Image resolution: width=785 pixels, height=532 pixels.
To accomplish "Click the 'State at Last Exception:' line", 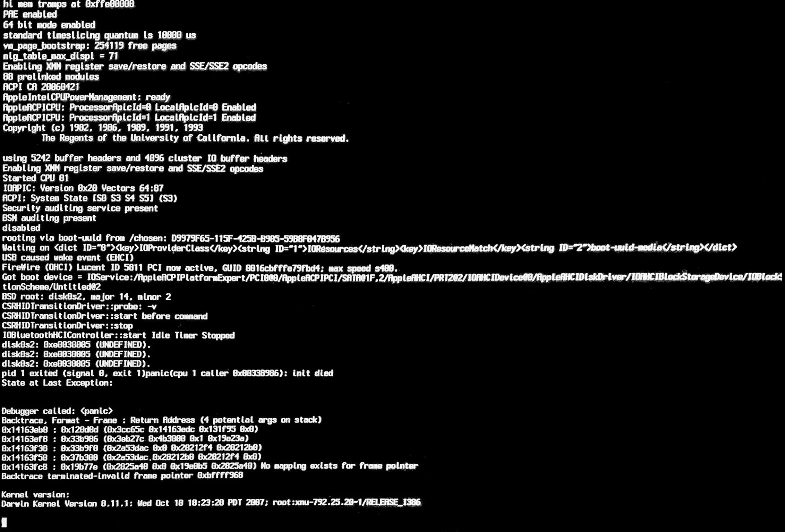I will [x=57, y=383].
